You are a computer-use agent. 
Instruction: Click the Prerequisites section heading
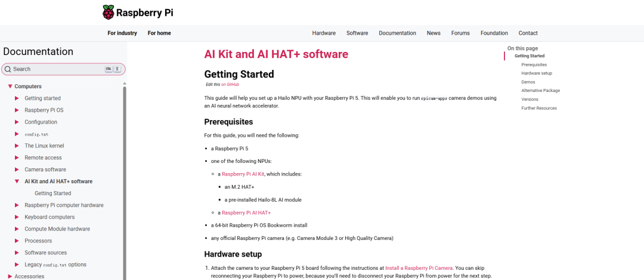[x=228, y=122]
